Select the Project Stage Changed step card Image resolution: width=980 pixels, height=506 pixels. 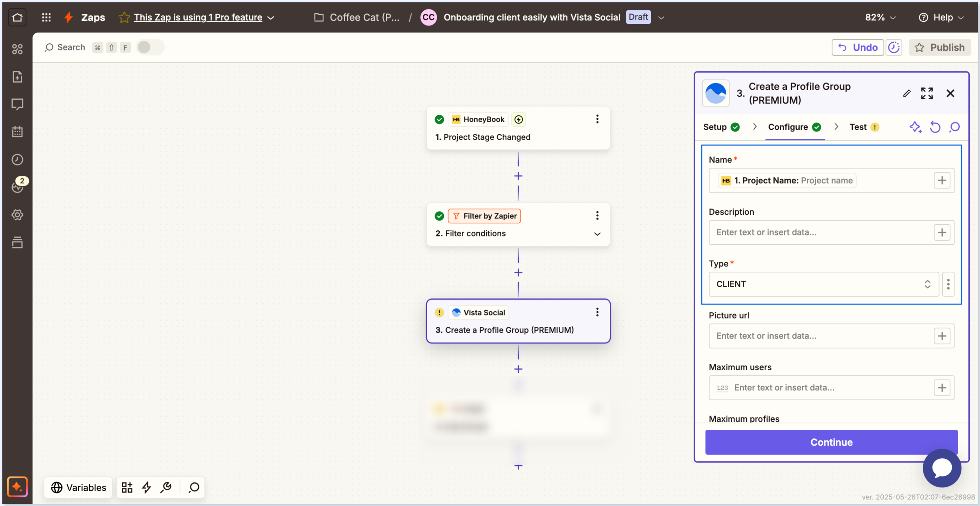[518, 128]
